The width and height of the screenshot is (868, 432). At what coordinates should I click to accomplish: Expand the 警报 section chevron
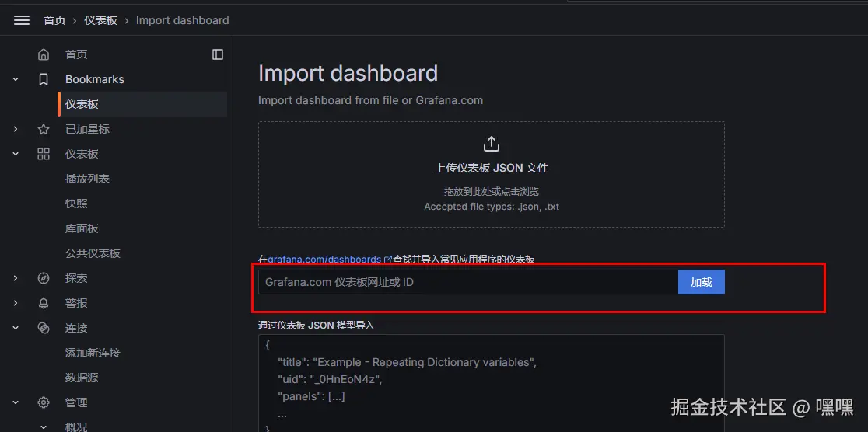pyautogui.click(x=16, y=303)
